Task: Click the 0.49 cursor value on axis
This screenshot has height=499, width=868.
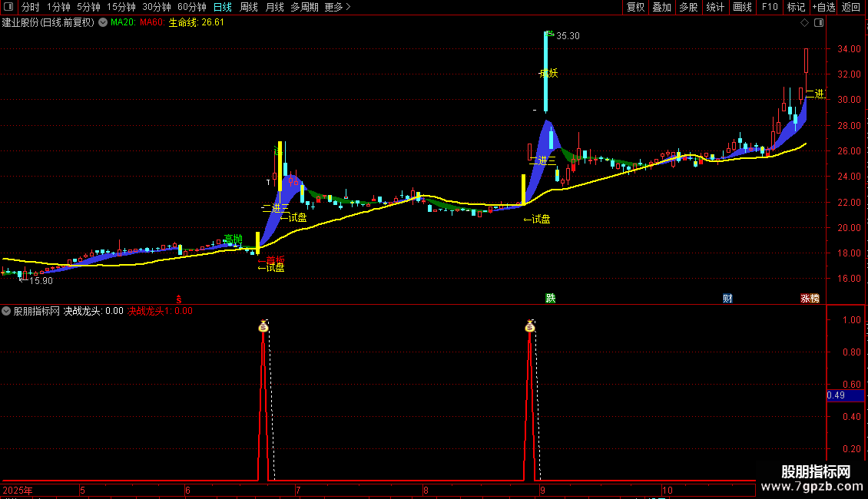Action: click(836, 395)
